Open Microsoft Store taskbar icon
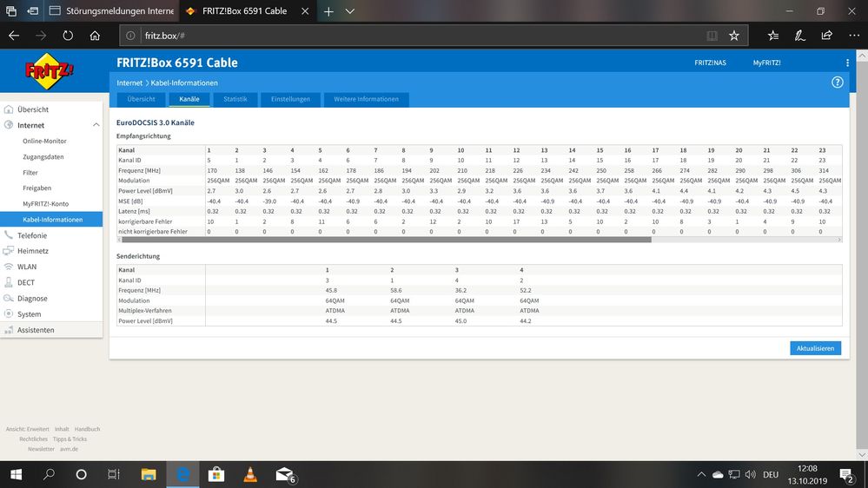868x488 pixels. click(x=215, y=474)
